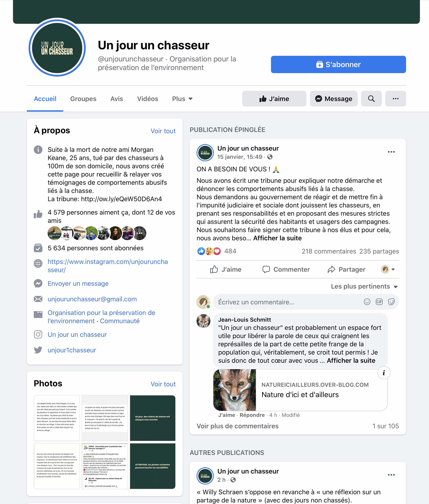Toggle the page J'aime button
This screenshot has width=429, height=504.
click(x=274, y=99)
